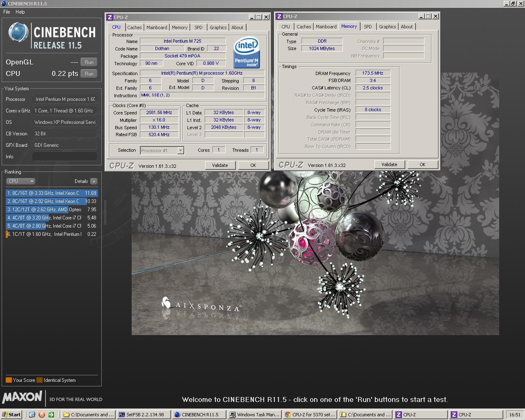This screenshot has height=420, width=525.
Task: Open first C:\Documents folder taskbar button
Action: 88,415
